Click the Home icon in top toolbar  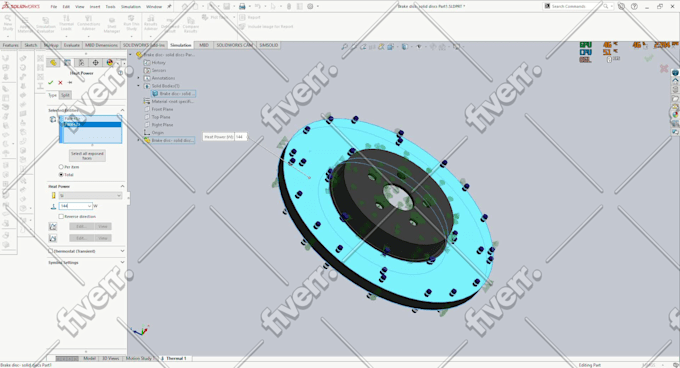tap(185, 7)
